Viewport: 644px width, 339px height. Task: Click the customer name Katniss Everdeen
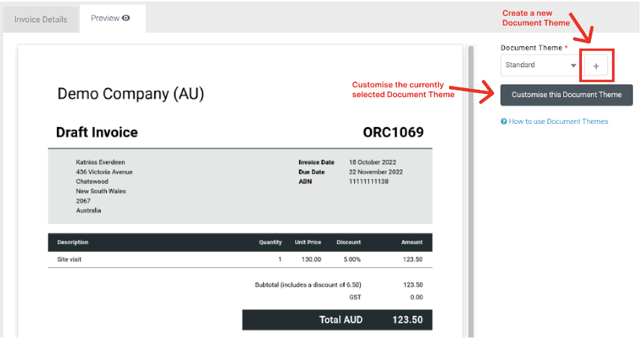click(x=100, y=161)
